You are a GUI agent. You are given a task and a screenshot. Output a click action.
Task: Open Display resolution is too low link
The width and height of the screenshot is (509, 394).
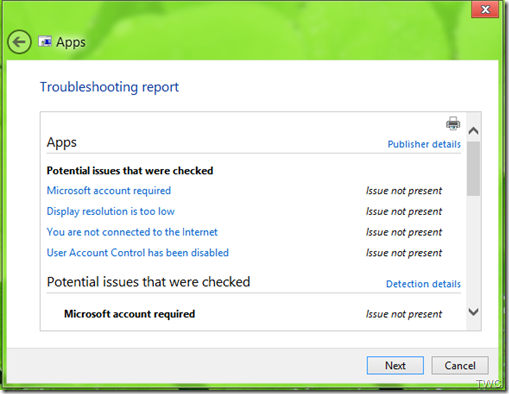[110, 211]
